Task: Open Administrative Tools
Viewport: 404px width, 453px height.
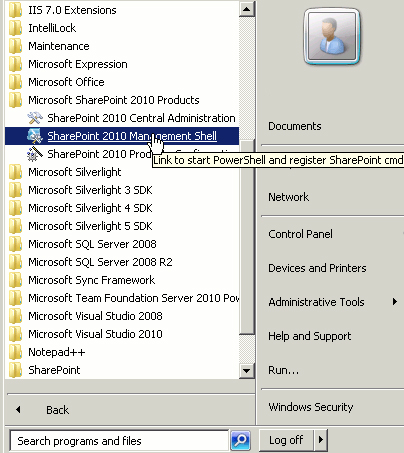Action: (x=316, y=302)
